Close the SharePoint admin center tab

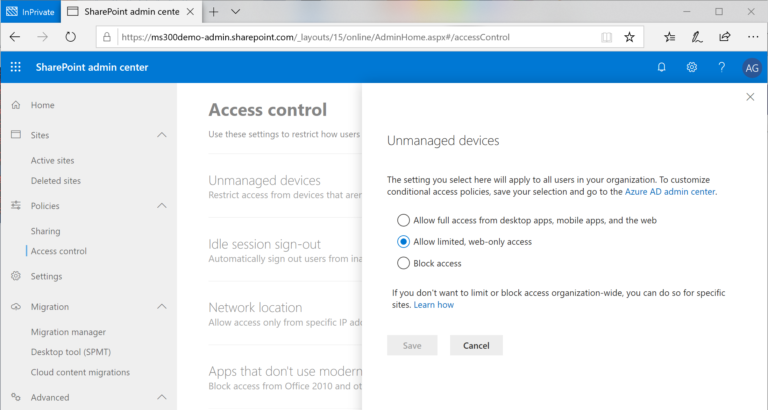[x=191, y=12]
